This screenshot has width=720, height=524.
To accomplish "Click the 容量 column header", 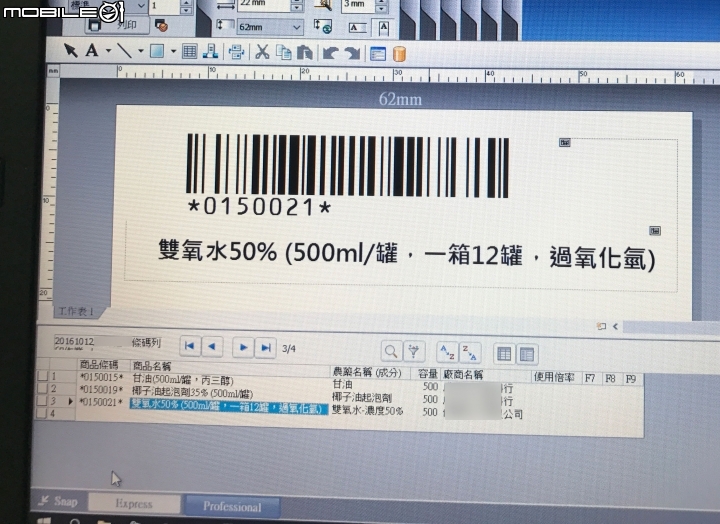I will [x=428, y=374].
